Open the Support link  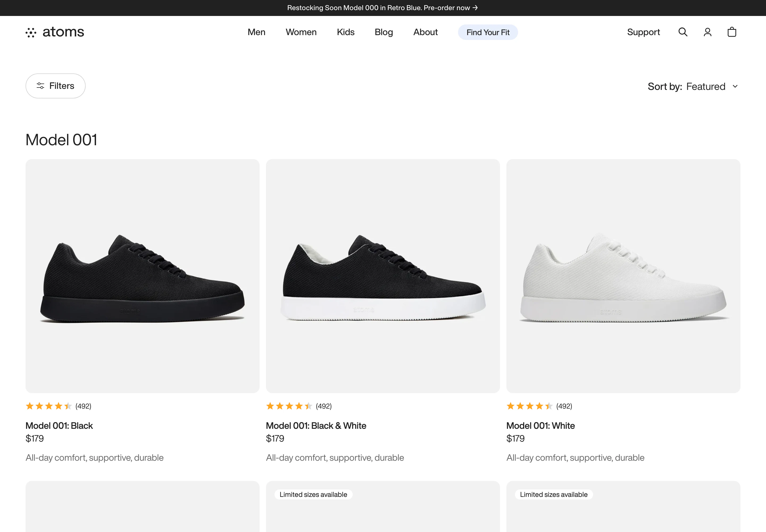(643, 32)
